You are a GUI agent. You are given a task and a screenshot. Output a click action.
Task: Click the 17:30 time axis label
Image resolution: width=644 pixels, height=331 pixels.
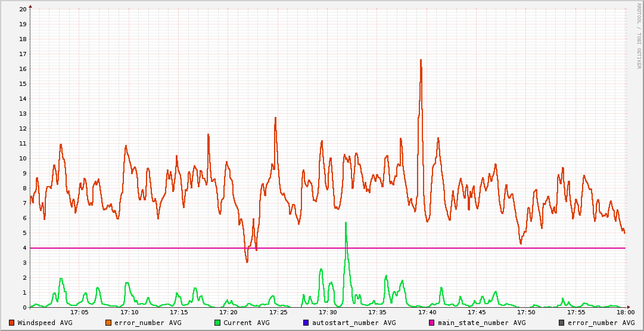pos(328,312)
